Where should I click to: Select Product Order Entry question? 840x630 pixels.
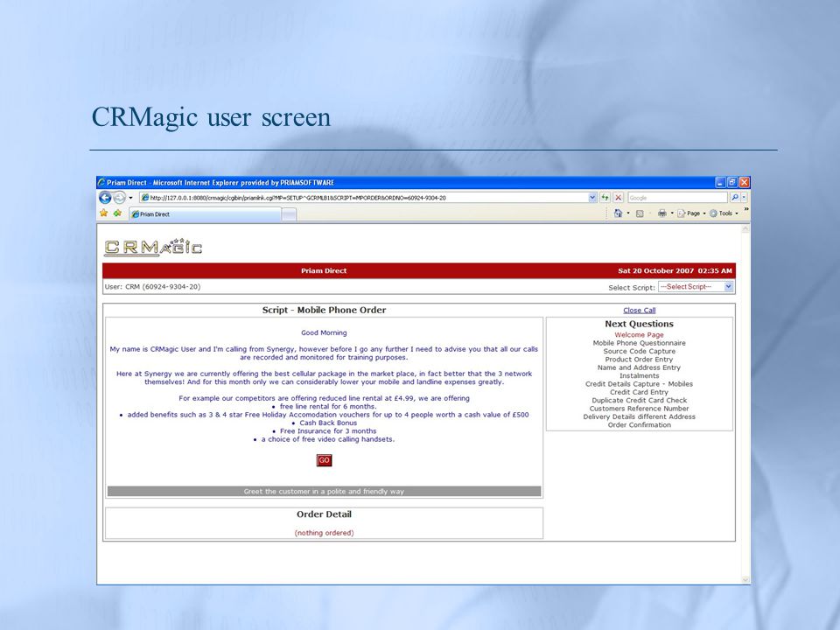coord(639,360)
